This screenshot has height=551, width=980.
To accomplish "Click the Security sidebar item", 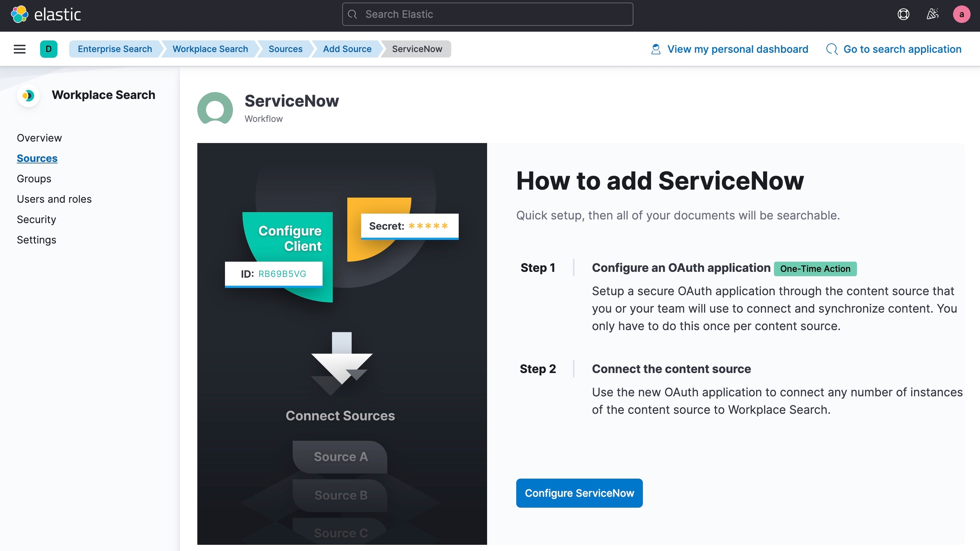I will (x=36, y=219).
